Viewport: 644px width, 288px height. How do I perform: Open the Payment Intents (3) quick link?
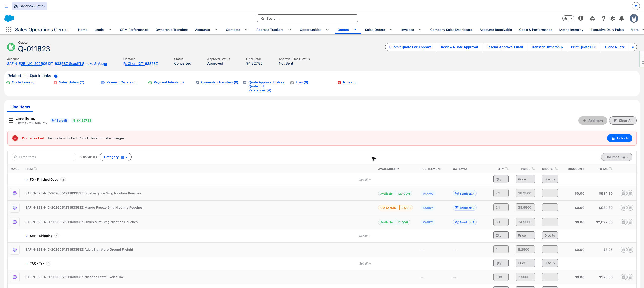click(169, 82)
